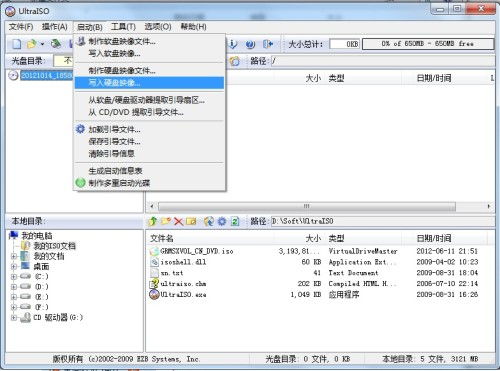Choose 生成启动信息表 menu entry

(x=149, y=171)
